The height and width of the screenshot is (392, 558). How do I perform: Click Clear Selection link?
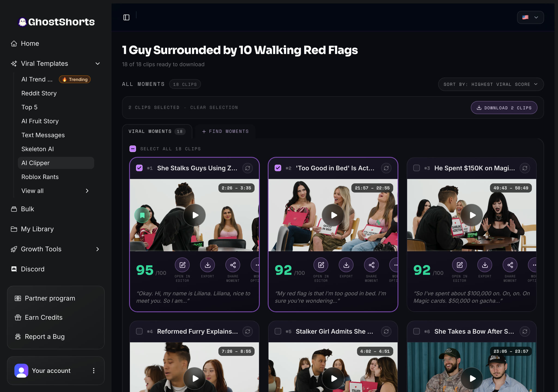click(x=214, y=108)
